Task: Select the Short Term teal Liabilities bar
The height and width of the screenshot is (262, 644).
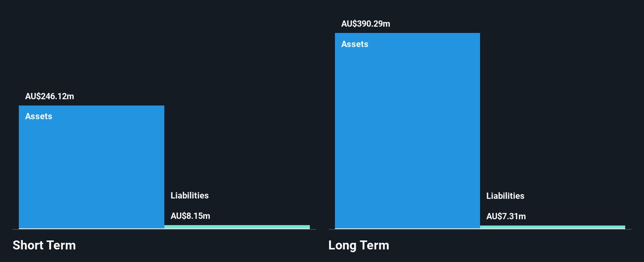Action: click(237, 227)
